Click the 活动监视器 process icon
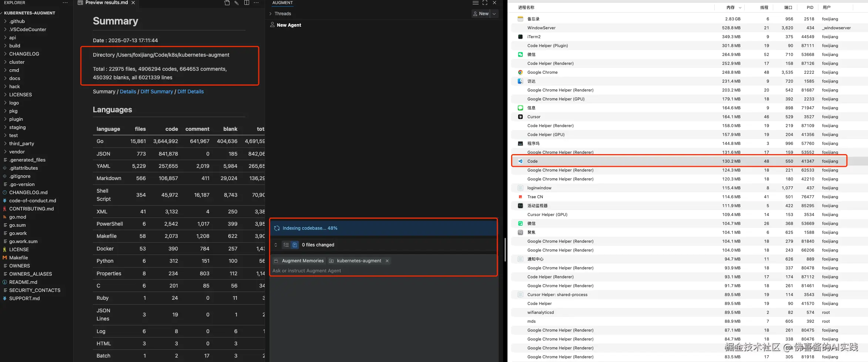Screen dimensions: 868x362 pyautogui.click(x=520, y=206)
